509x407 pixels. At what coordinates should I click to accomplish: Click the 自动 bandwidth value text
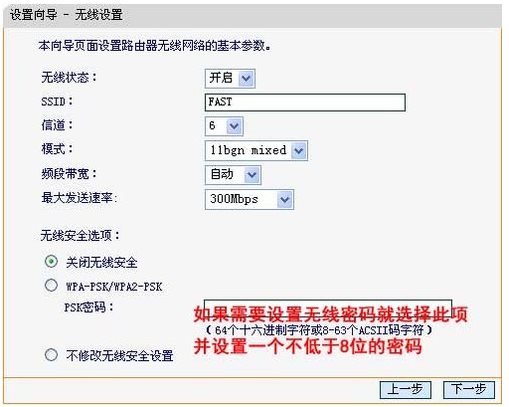(221, 174)
